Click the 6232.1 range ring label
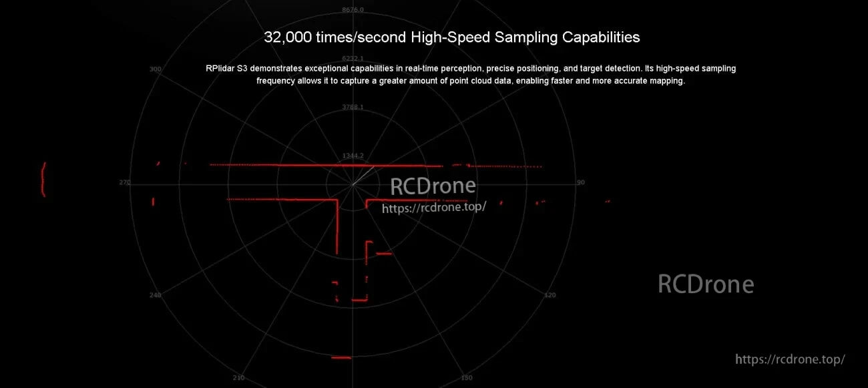Screen dimensions: 868x388 coord(353,59)
